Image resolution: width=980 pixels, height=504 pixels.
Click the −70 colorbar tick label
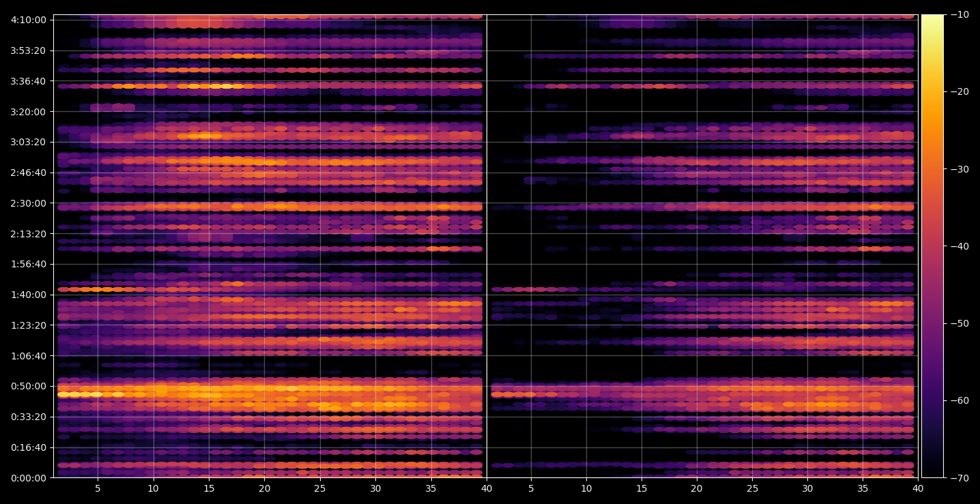(959, 478)
